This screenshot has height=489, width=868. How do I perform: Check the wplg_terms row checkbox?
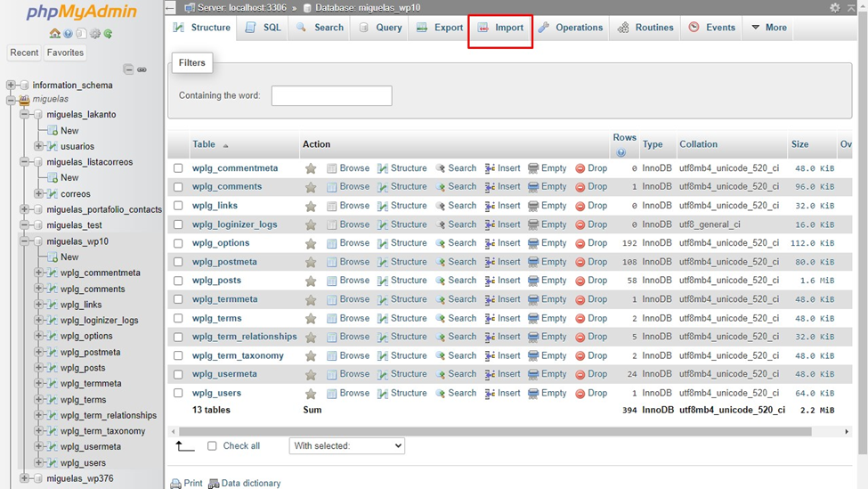coord(178,319)
